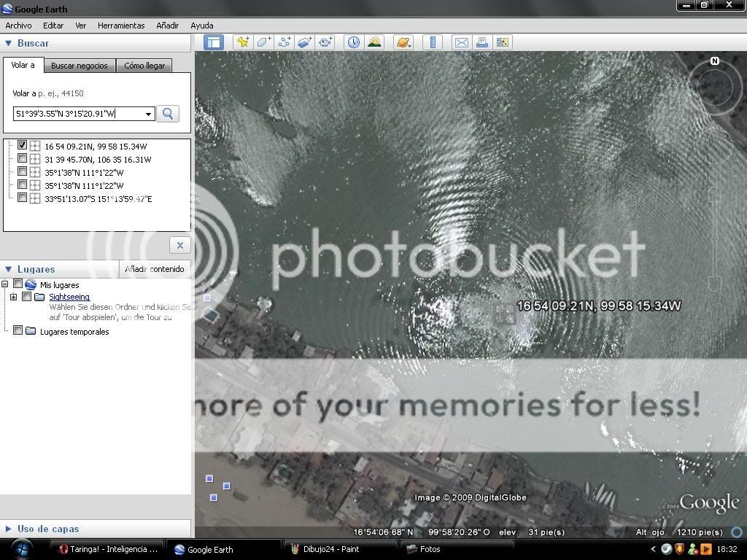Click the Sightseeing folder icon
747x560 pixels.
(x=39, y=297)
